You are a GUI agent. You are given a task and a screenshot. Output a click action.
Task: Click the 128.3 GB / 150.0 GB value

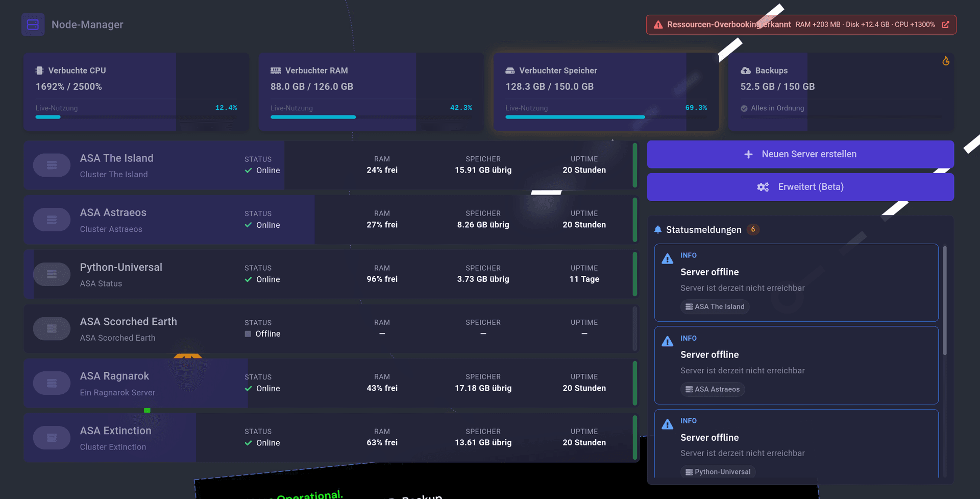549,87
